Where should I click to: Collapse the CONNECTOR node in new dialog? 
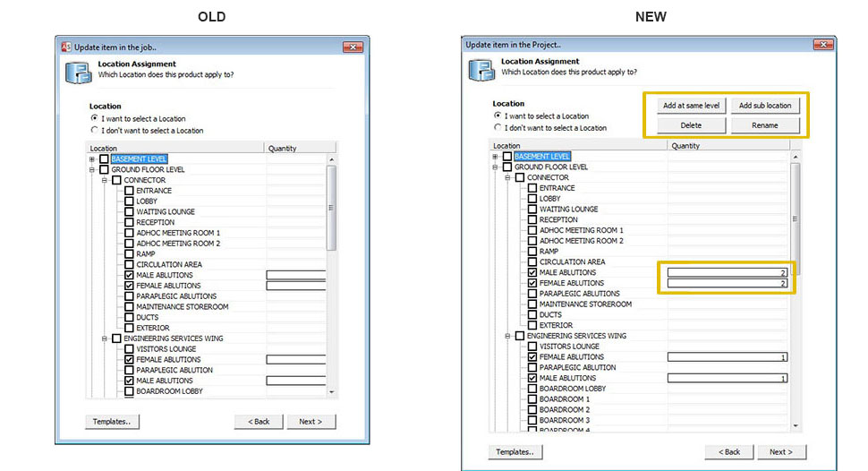click(x=506, y=177)
